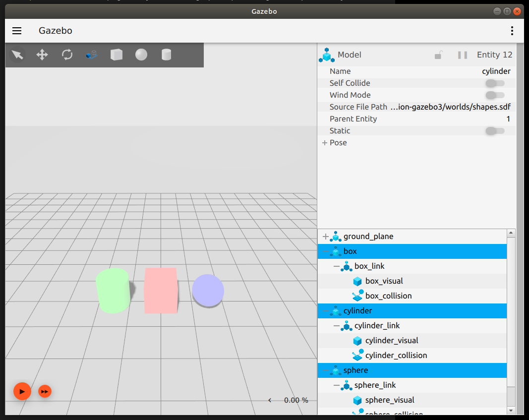Click the sphere_link link icon

click(347, 385)
